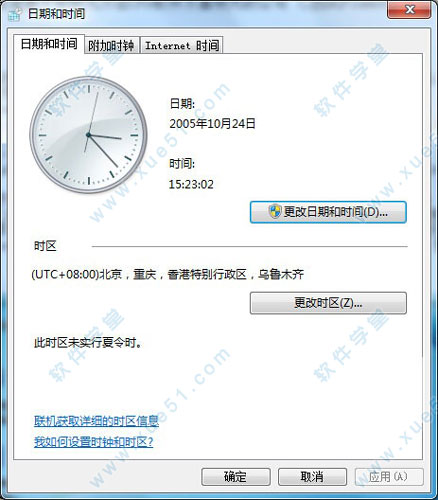
Task: Open the Internet 时间 tab
Action: tap(182, 45)
